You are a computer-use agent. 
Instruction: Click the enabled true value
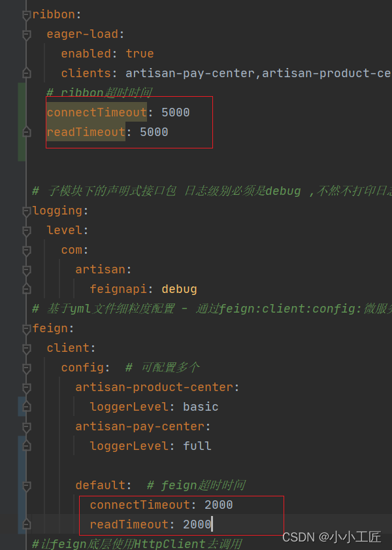(x=140, y=54)
